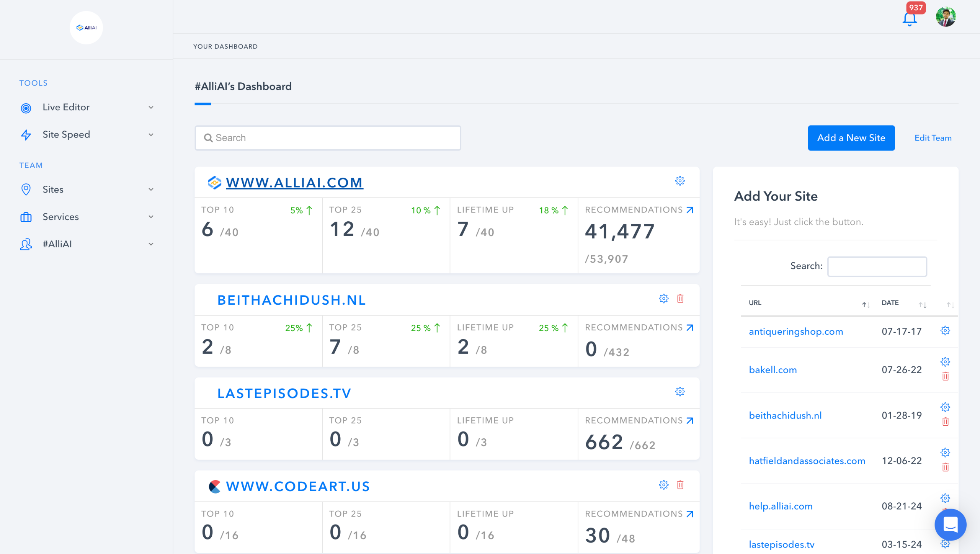980x554 pixels.
Task: Click the Edit Team link
Action: tap(933, 138)
